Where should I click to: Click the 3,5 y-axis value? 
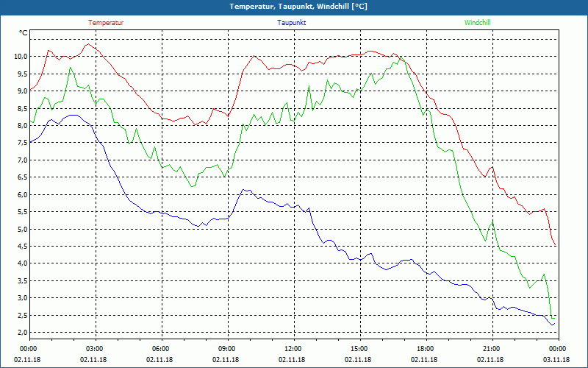23,280
